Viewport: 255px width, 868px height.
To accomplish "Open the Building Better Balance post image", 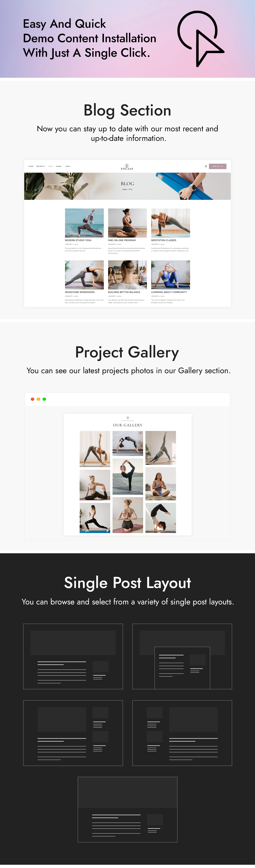I will click(127, 275).
